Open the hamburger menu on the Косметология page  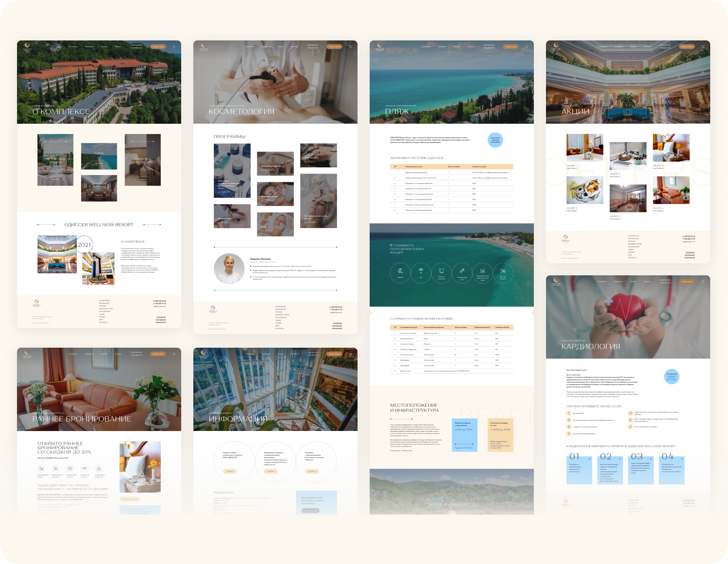(x=350, y=47)
